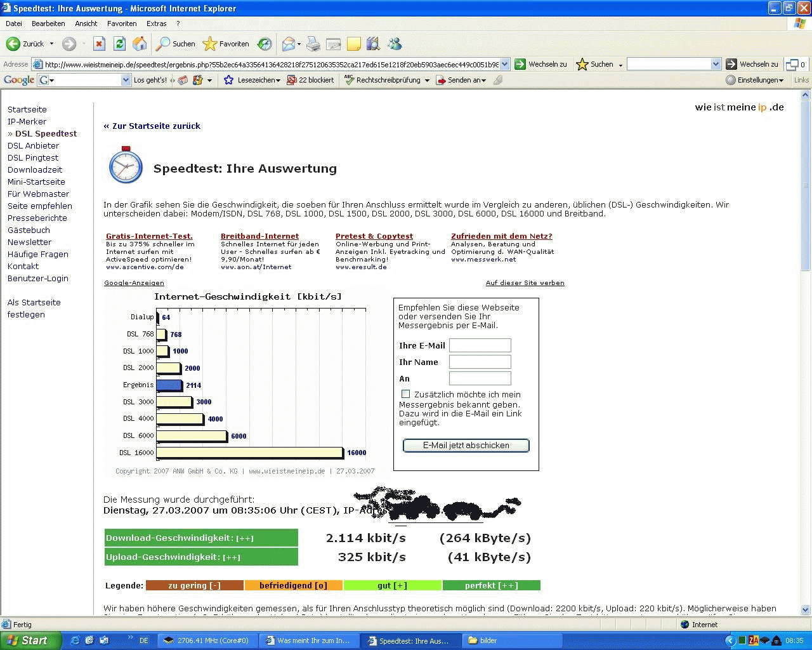The width and height of the screenshot is (812, 650).
Task: Open the Breitband-Internet ad link
Action: point(259,236)
